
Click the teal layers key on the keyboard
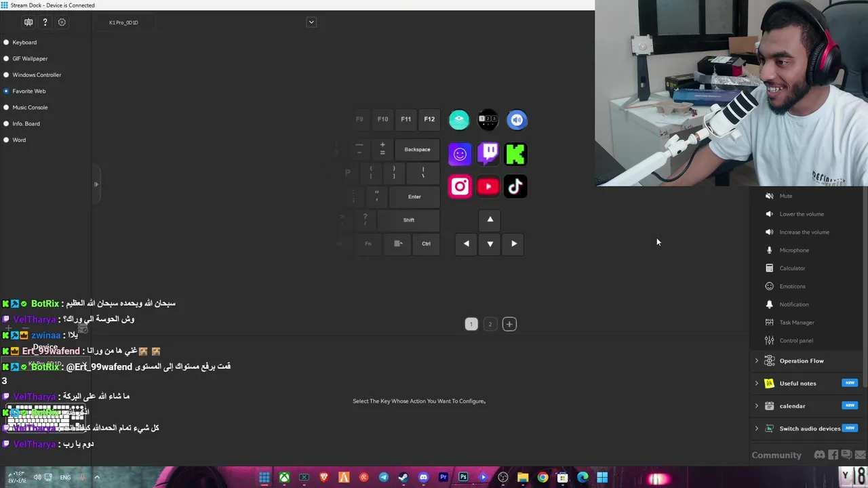pyautogui.click(x=459, y=120)
